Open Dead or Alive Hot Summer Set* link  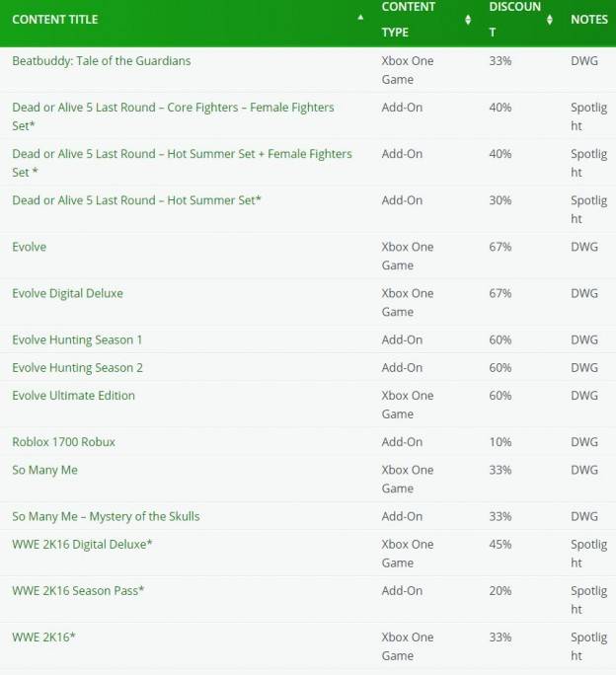pos(136,200)
